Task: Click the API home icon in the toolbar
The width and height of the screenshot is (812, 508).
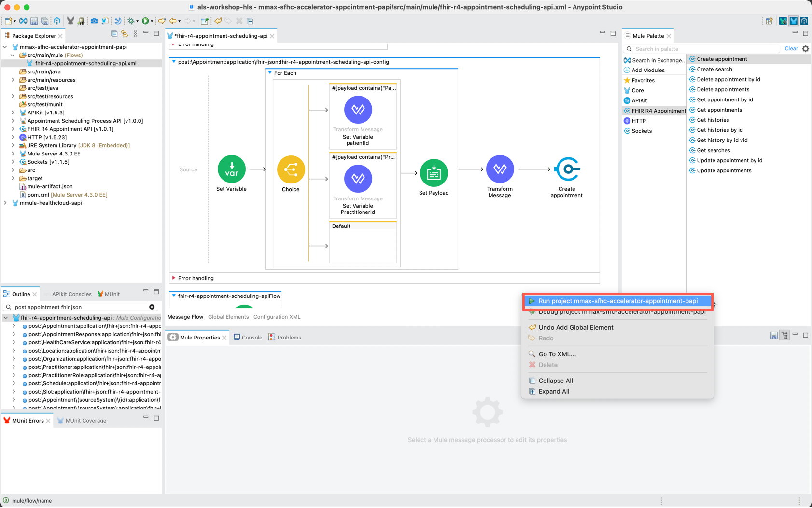Action: pyautogui.click(x=57, y=21)
